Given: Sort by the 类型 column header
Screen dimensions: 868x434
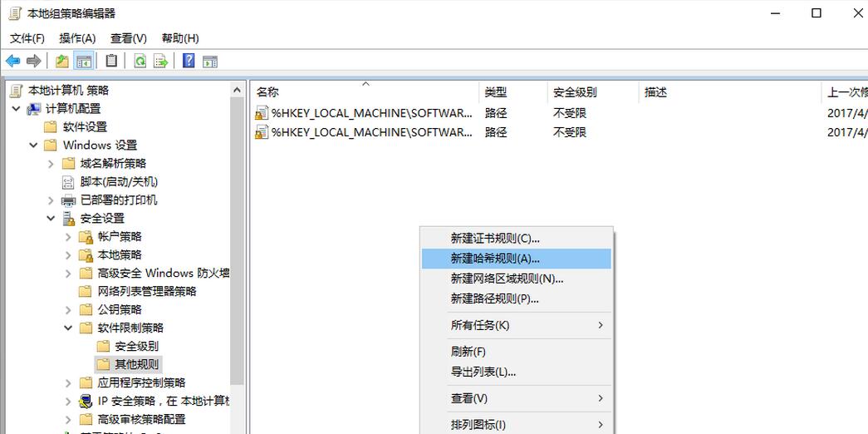Looking at the screenshot, I should click(x=513, y=92).
